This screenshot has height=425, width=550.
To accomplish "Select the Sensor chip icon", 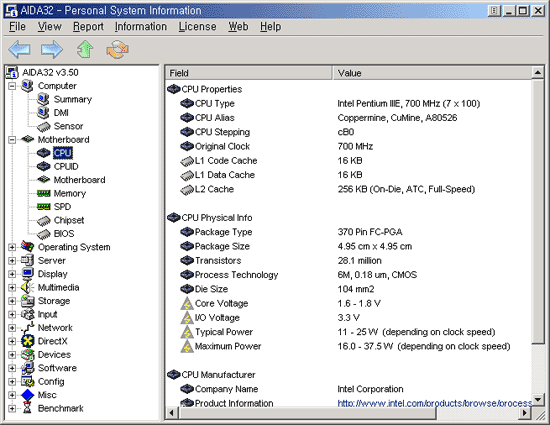I will point(43,126).
